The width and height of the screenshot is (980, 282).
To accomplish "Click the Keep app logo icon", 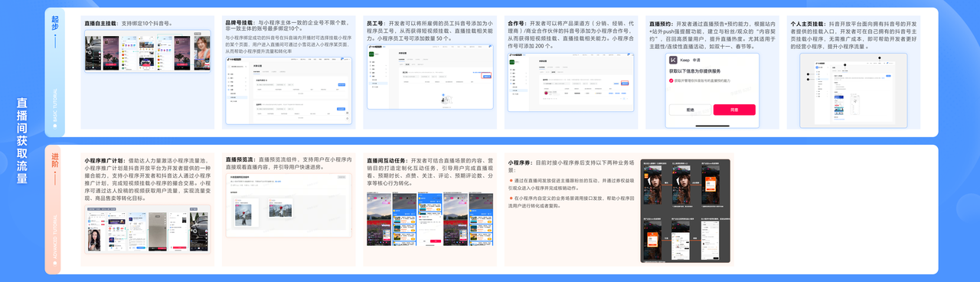I will pyautogui.click(x=674, y=60).
